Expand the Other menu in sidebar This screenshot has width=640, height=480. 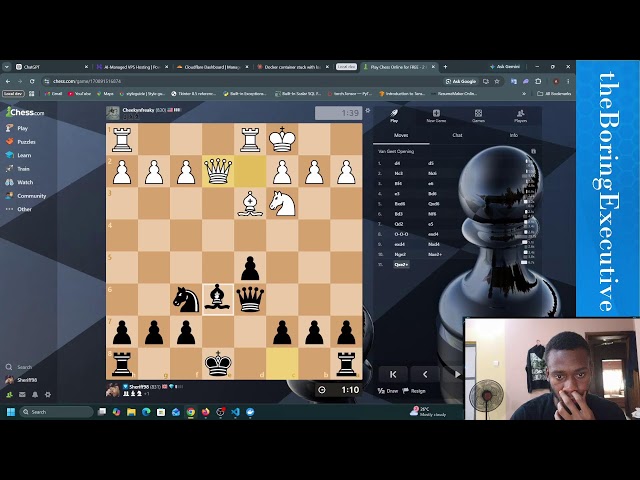19,209
